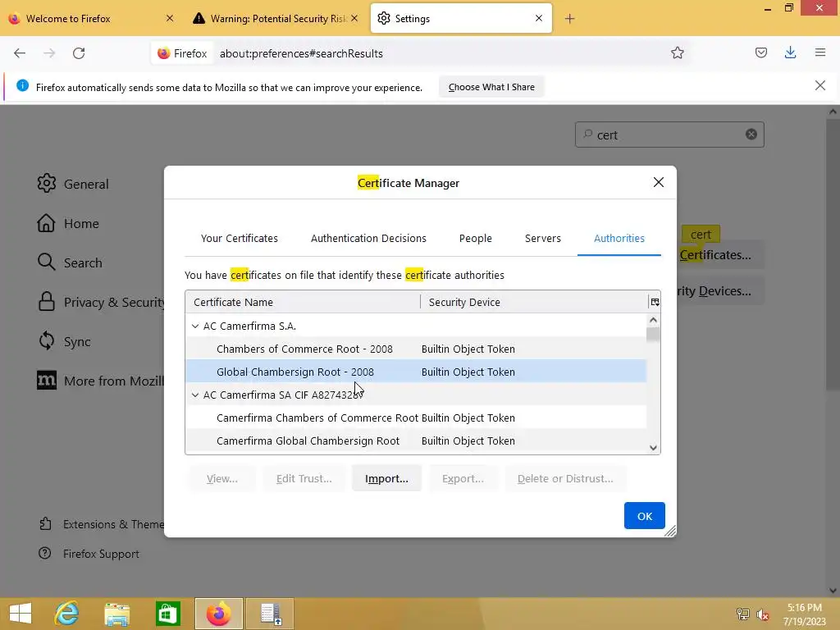Click the certificate list scroll up arrow

653,320
